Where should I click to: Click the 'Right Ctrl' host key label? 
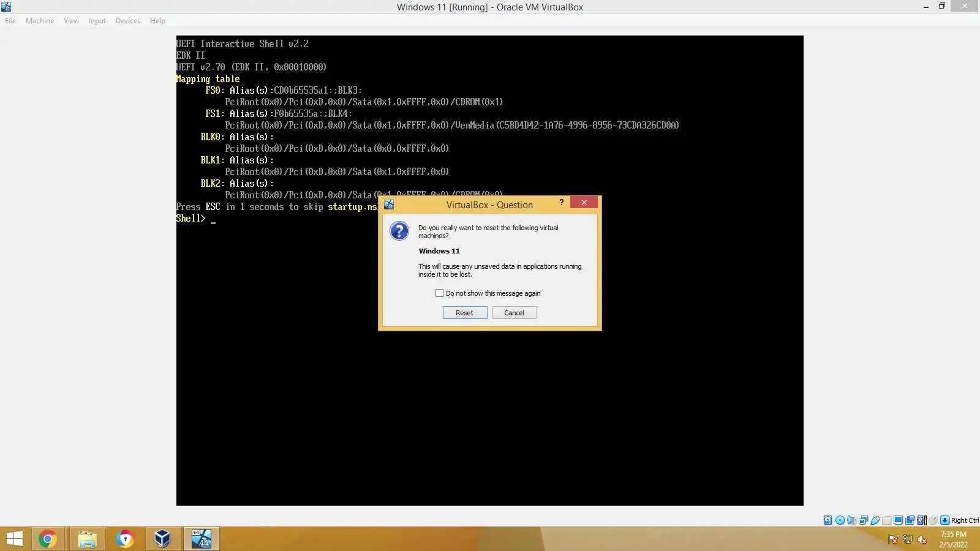965,520
